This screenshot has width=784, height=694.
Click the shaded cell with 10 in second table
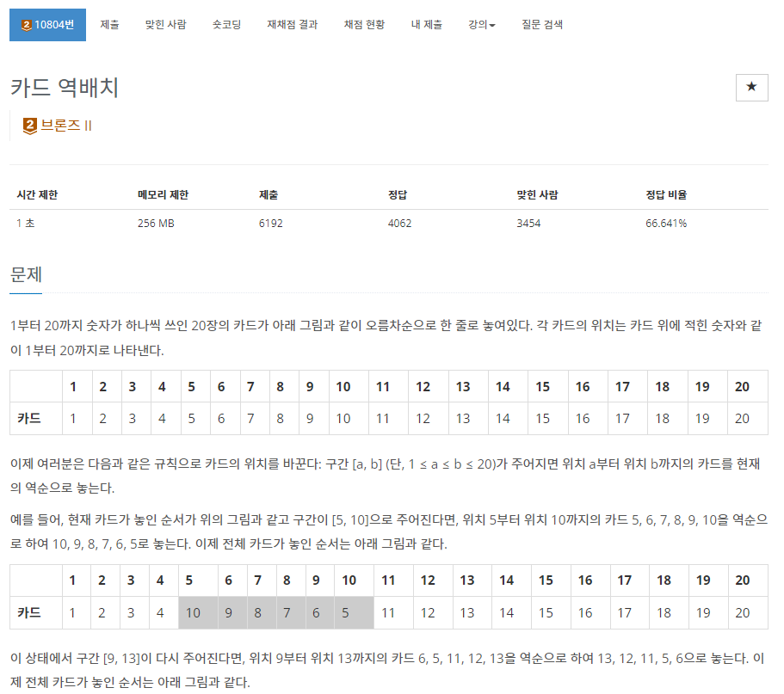click(x=199, y=612)
